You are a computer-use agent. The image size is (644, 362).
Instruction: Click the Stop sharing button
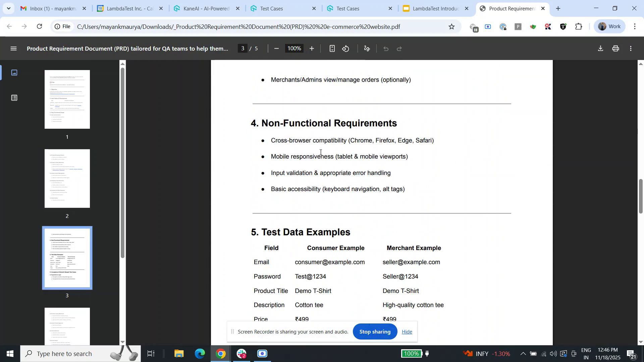tap(375, 331)
